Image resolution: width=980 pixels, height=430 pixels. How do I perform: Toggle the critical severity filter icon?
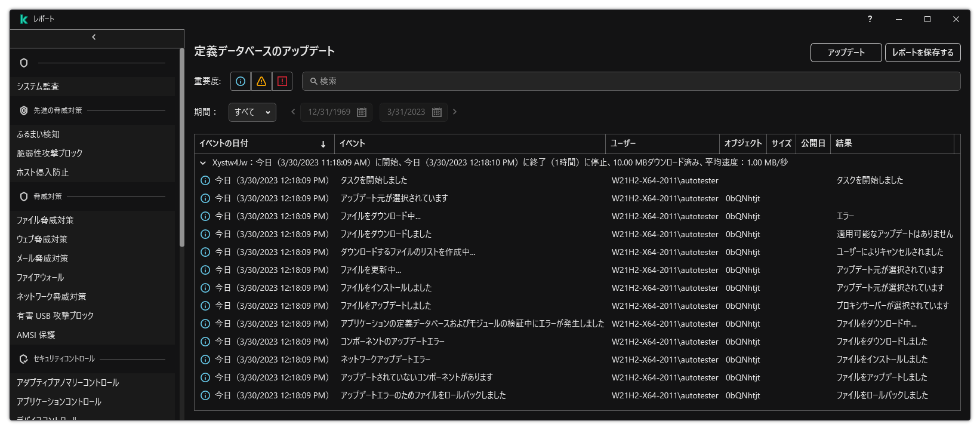point(282,81)
